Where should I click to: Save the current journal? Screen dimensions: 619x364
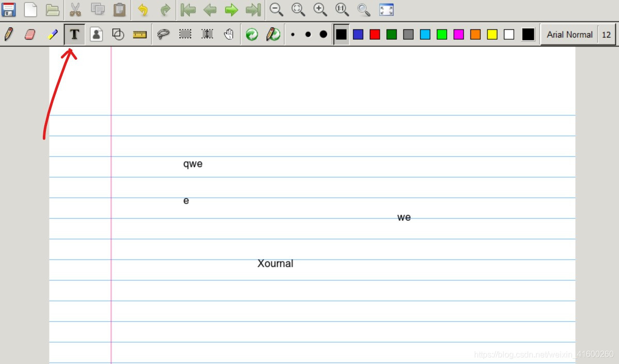click(9, 9)
